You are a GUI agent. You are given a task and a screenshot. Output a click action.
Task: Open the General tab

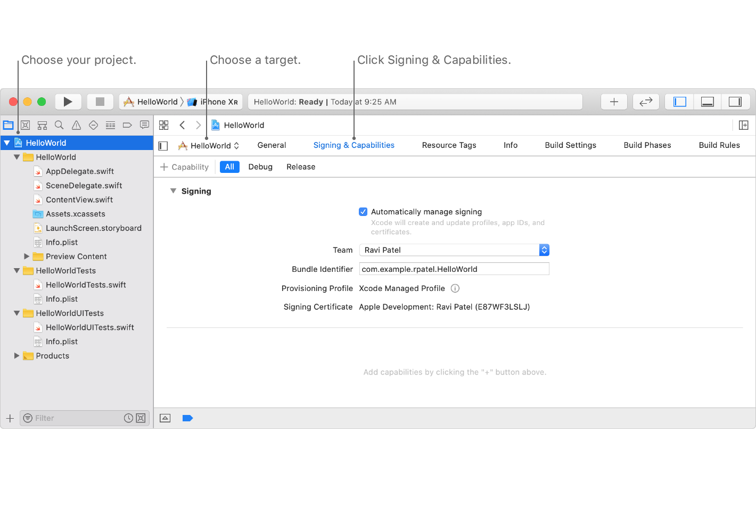[272, 145]
